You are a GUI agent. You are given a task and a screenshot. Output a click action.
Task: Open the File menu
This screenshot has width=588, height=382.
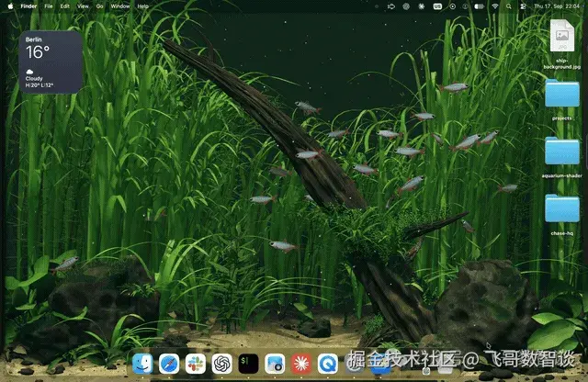point(49,6)
